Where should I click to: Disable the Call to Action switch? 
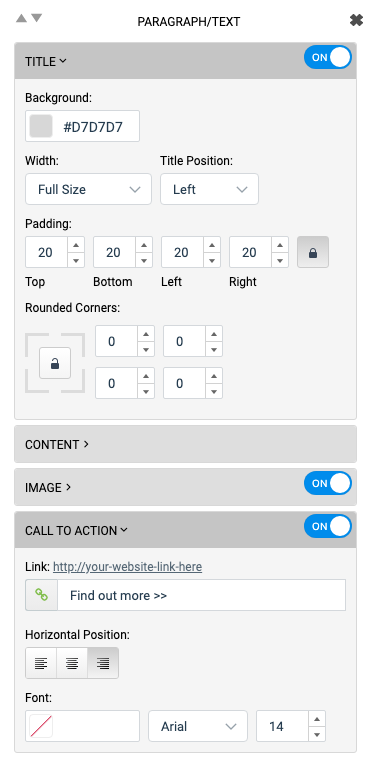point(328,526)
